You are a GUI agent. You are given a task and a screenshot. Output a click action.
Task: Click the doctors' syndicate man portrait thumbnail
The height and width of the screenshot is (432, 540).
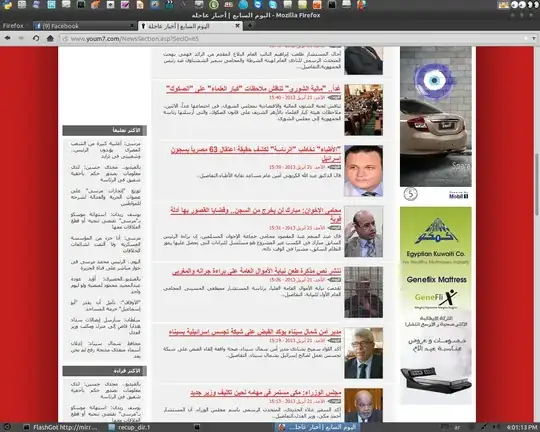tap(363, 171)
